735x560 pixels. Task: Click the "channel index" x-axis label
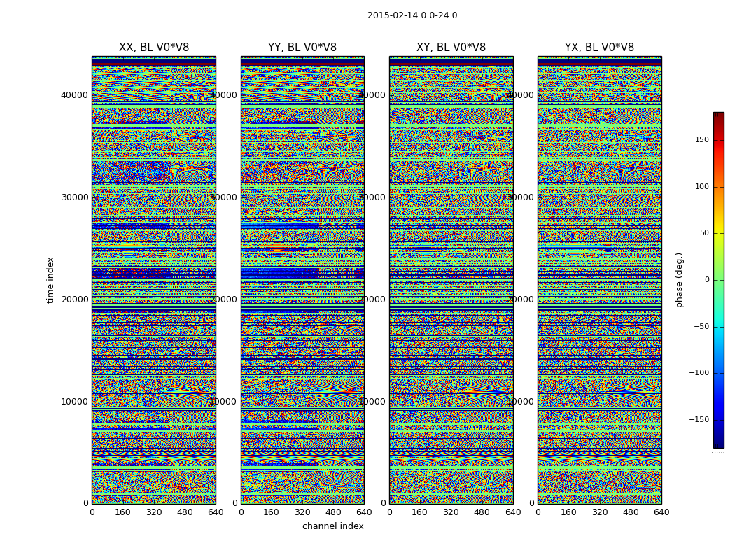[x=333, y=526]
